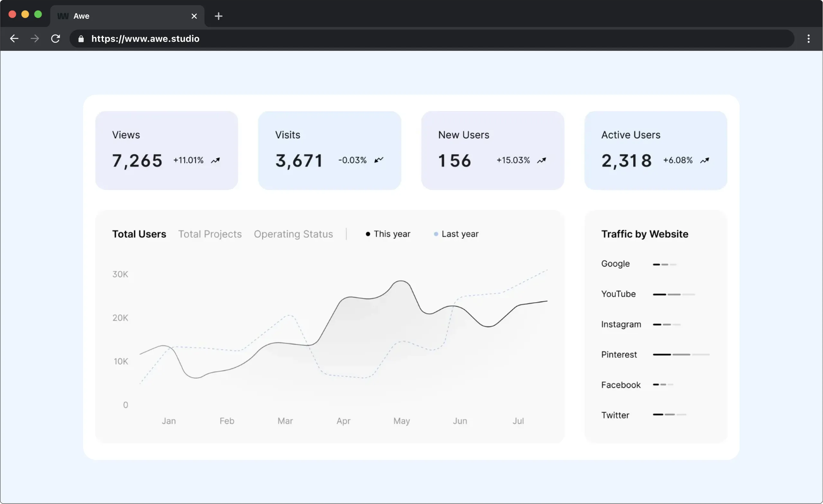Image resolution: width=823 pixels, height=504 pixels.
Task: Select the Total Users tab
Action: tap(139, 234)
